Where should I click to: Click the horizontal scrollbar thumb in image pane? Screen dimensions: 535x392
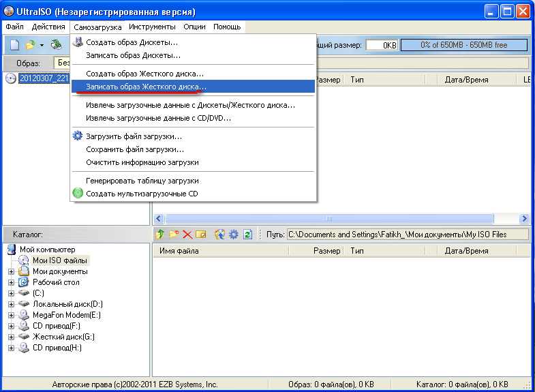pyautogui.click(x=329, y=218)
